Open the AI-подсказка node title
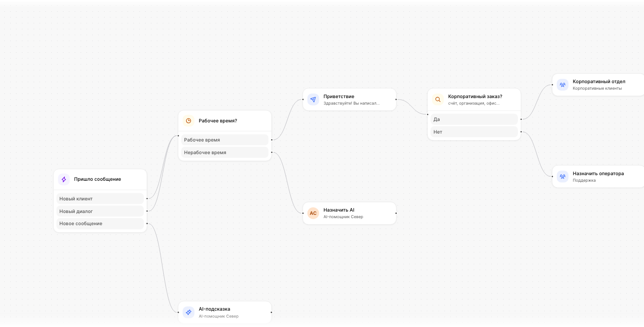This screenshot has height=327, width=644. [x=214, y=309]
